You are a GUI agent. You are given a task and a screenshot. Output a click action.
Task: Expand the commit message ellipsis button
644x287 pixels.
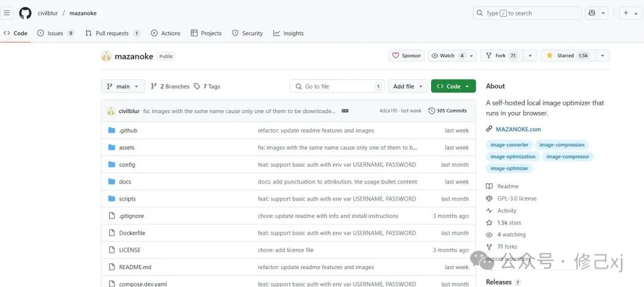pos(345,111)
